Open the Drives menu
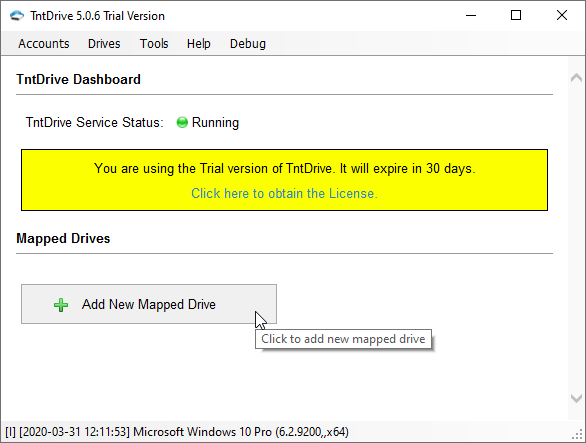 (x=104, y=44)
